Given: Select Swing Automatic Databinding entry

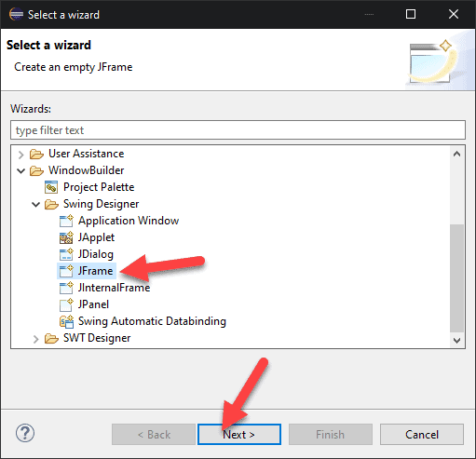Looking at the screenshot, I should [152, 321].
